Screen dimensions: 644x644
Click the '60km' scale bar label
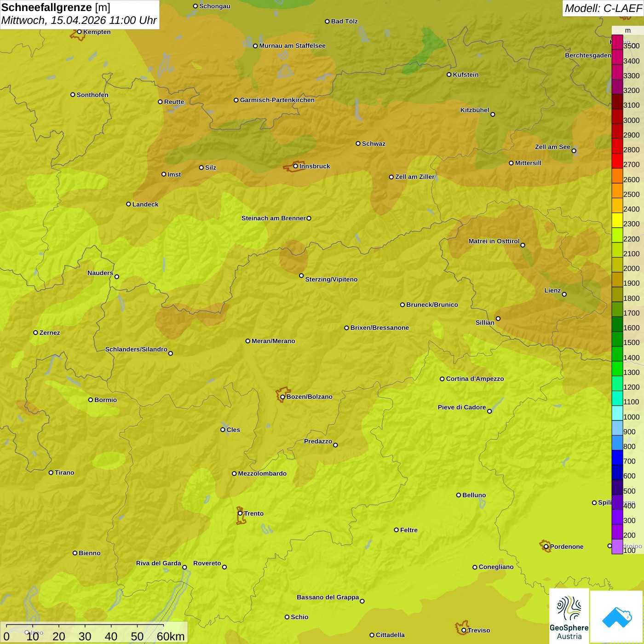(x=171, y=636)
